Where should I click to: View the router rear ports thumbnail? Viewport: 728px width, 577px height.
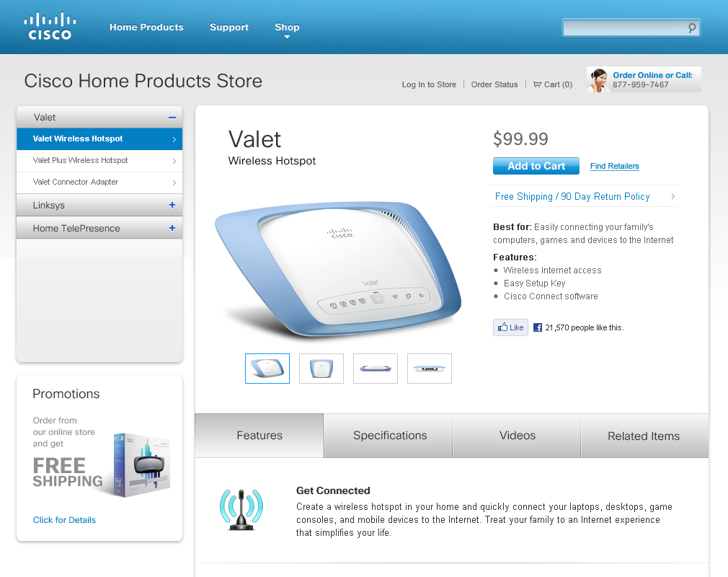pos(430,369)
